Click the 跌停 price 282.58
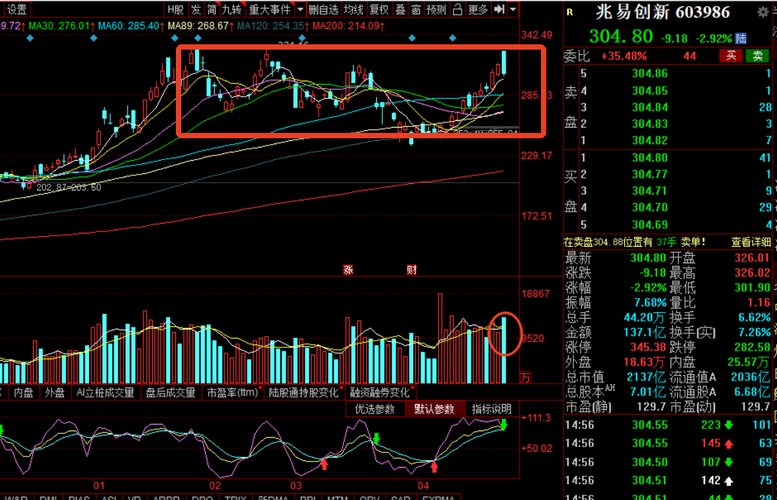This screenshot has height=500, width=777. pos(752,347)
